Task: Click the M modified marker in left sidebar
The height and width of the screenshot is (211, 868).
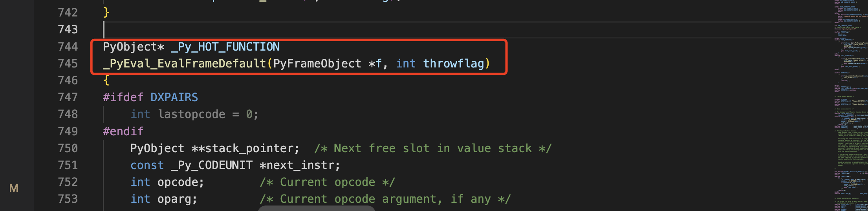Action: pyautogui.click(x=14, y=188)
